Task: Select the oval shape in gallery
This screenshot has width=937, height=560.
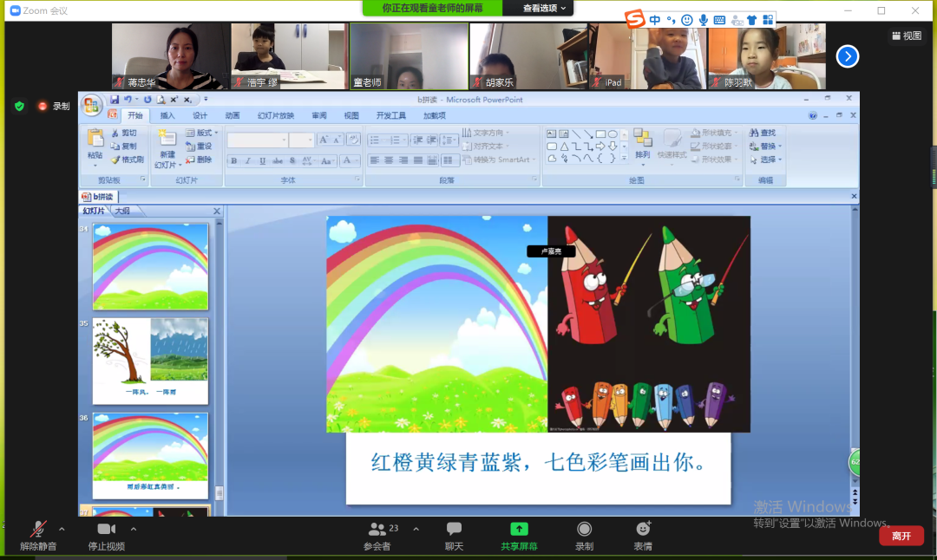Action: point(613,134)
